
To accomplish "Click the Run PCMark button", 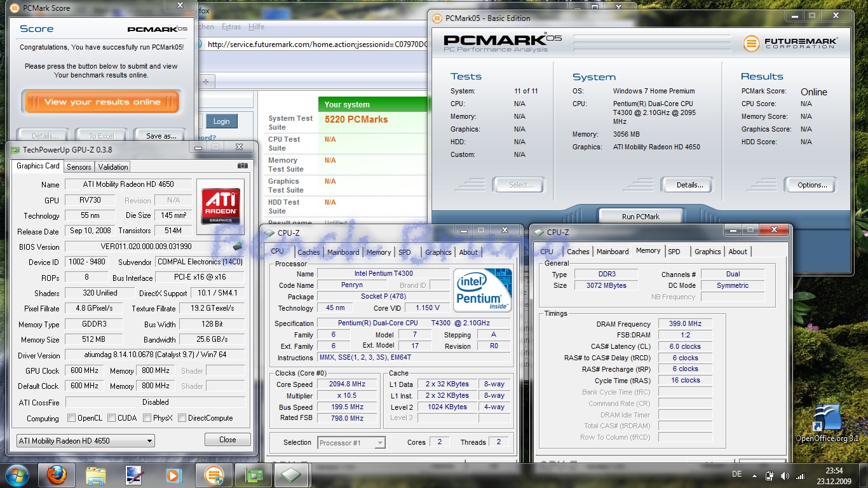I will click(641, 216).
